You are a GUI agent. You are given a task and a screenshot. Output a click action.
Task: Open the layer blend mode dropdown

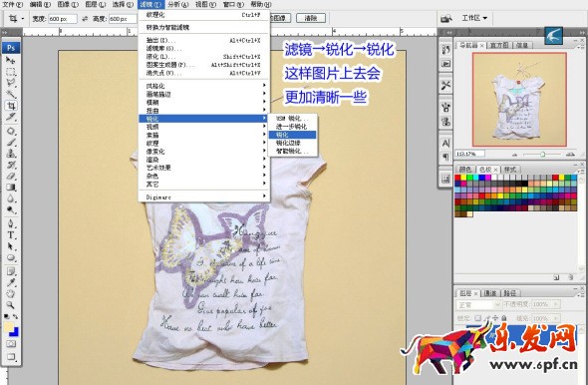478,304
